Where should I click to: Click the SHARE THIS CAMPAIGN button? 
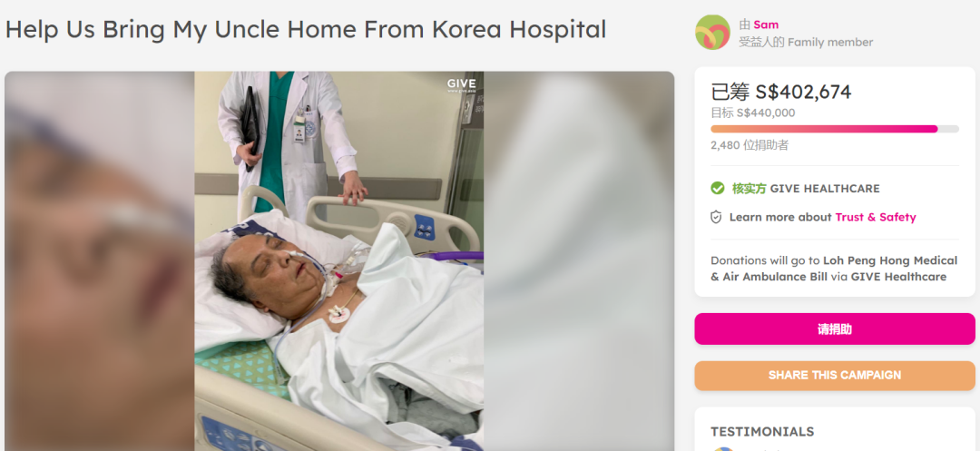[835, 376]
